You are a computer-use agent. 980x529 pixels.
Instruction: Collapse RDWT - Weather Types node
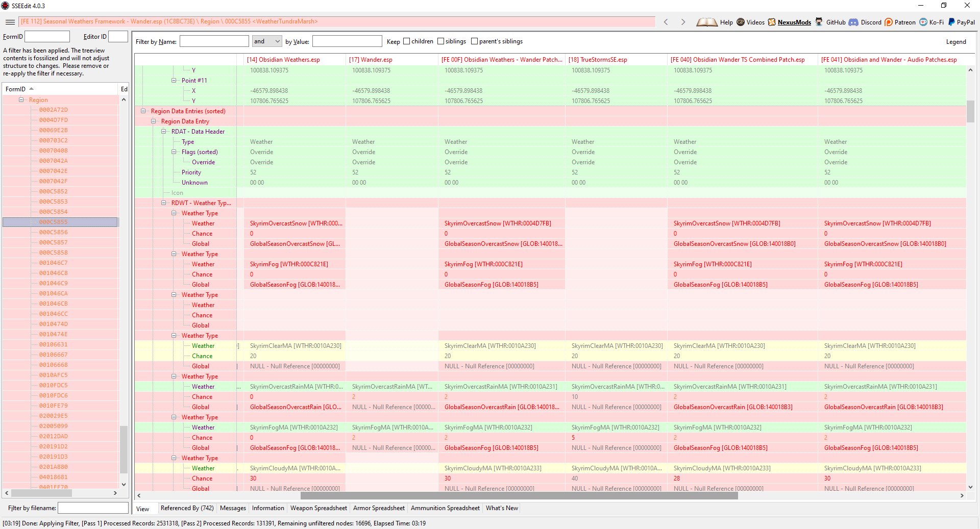click(164, 203)
